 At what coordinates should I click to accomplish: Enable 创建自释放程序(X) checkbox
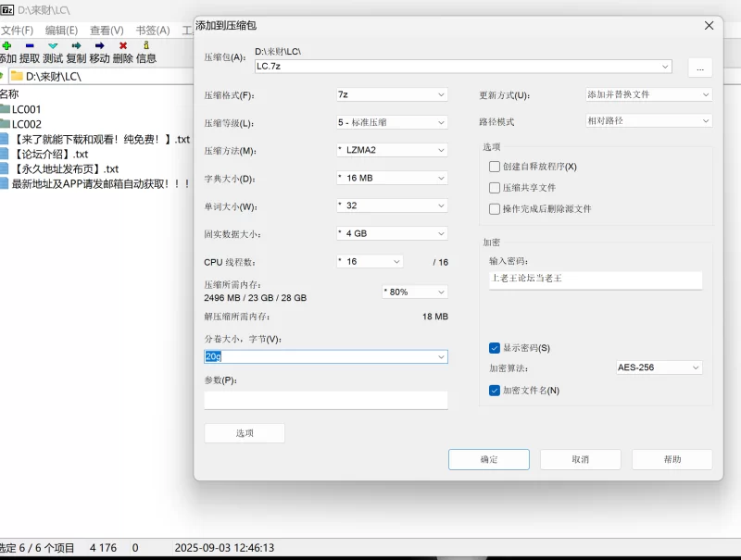click(x=495, y=167)
